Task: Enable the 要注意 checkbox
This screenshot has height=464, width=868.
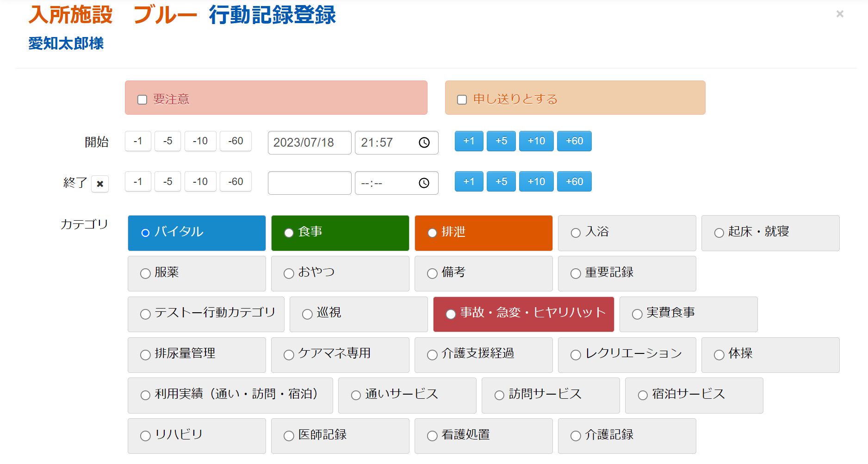Action: click(x=142, y=99)
